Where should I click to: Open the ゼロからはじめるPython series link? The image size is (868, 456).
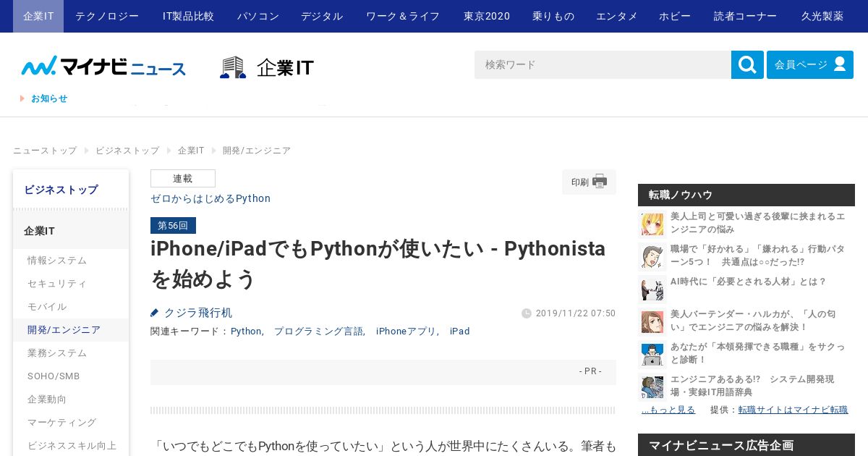click(x=210, y=198)
